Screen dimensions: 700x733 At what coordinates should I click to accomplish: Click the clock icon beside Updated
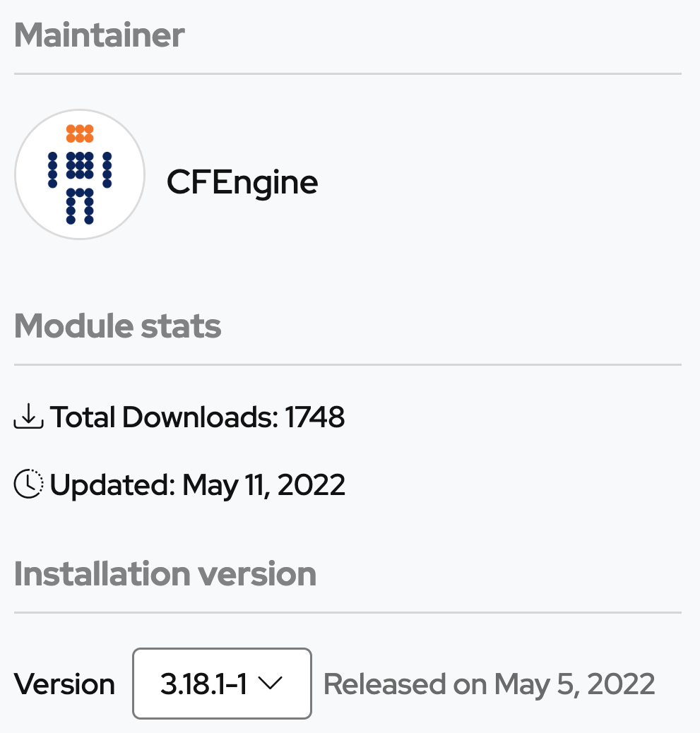pyautogui.click(x=28, y=483)
